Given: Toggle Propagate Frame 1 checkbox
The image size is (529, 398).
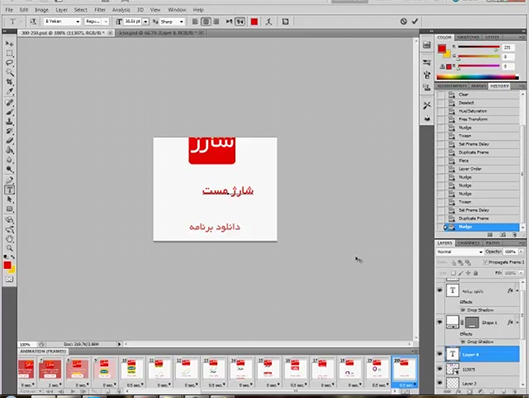Looking at the screenshot, I should click(x=485, y=262).
